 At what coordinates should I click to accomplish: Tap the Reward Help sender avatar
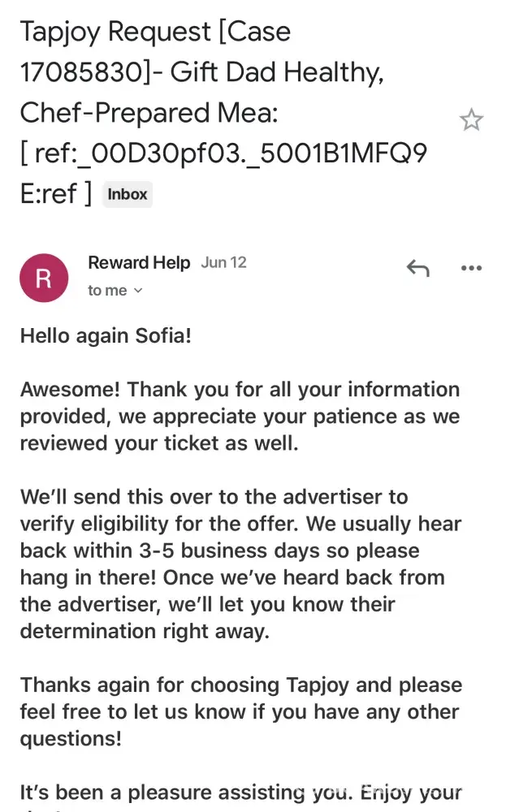pos(44,278)
